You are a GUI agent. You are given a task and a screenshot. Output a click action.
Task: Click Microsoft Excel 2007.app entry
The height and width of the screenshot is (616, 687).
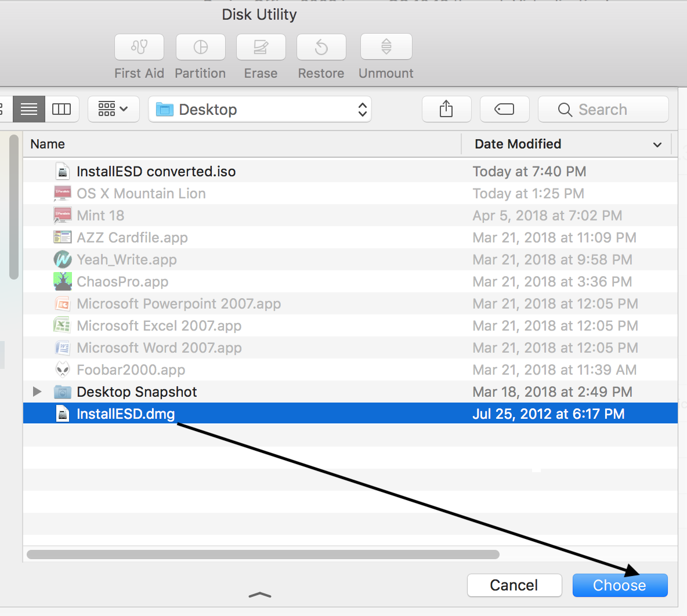pyautogui.click(x=350, y=325)
